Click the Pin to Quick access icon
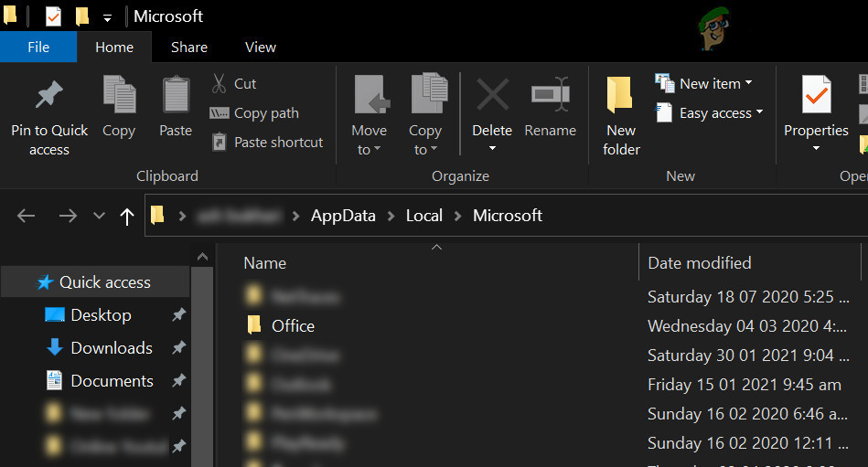 48,97
